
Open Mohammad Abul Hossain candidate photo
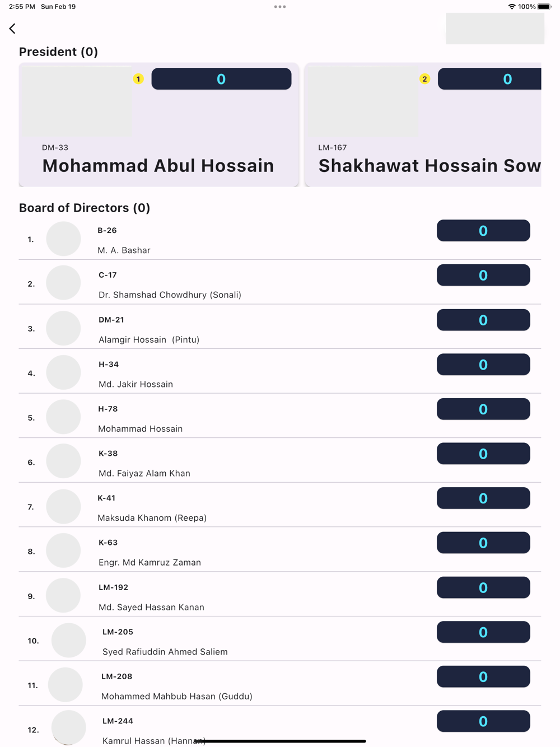77,101
